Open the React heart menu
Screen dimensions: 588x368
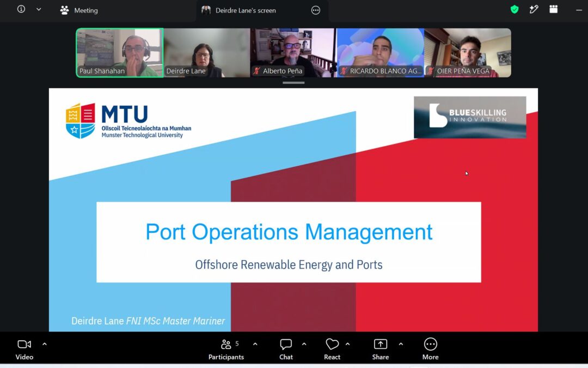point(332,349)
